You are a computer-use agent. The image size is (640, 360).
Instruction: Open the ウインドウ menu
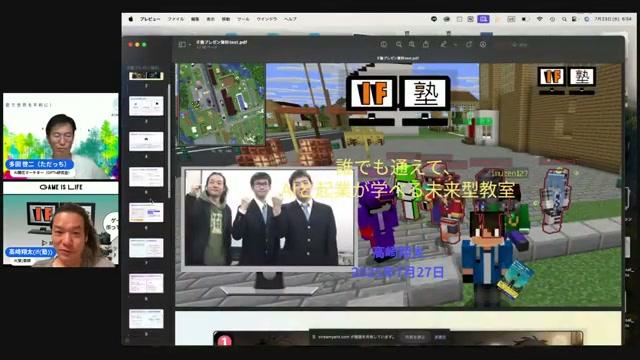coord(267,19)
